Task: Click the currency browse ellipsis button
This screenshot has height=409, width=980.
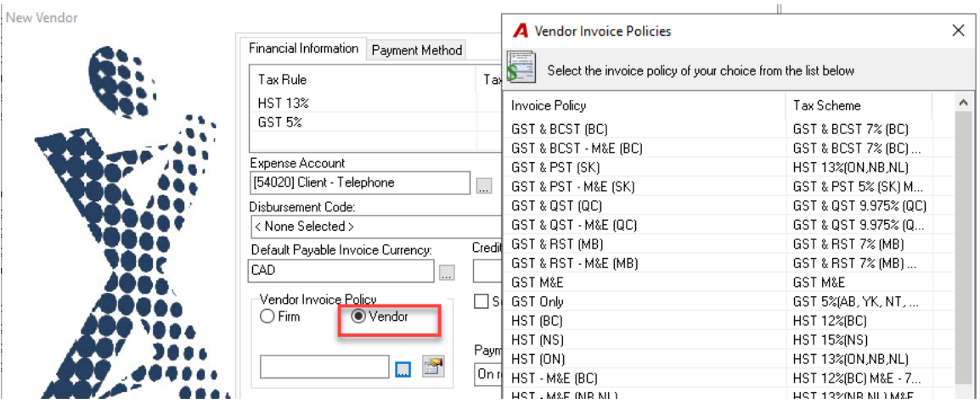Action: click(x=447, y=272)
